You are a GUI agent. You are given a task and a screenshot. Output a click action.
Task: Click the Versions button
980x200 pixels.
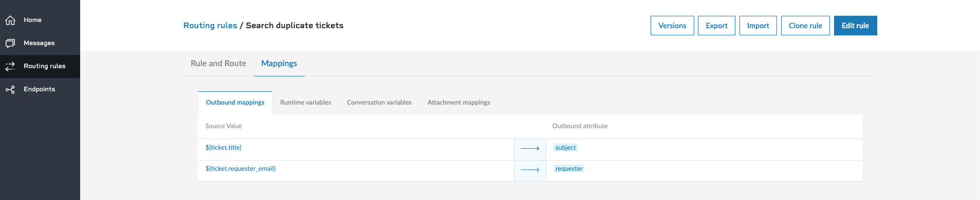point(672,26)
